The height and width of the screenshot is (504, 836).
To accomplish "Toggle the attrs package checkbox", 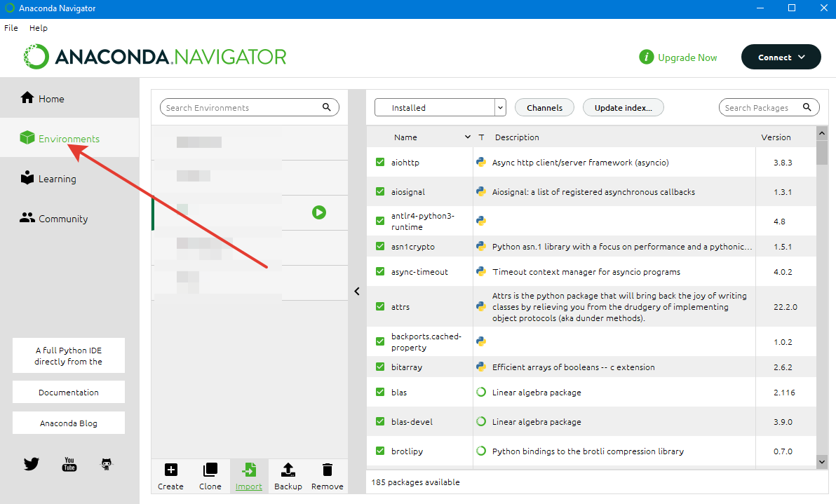I will 380,306.
